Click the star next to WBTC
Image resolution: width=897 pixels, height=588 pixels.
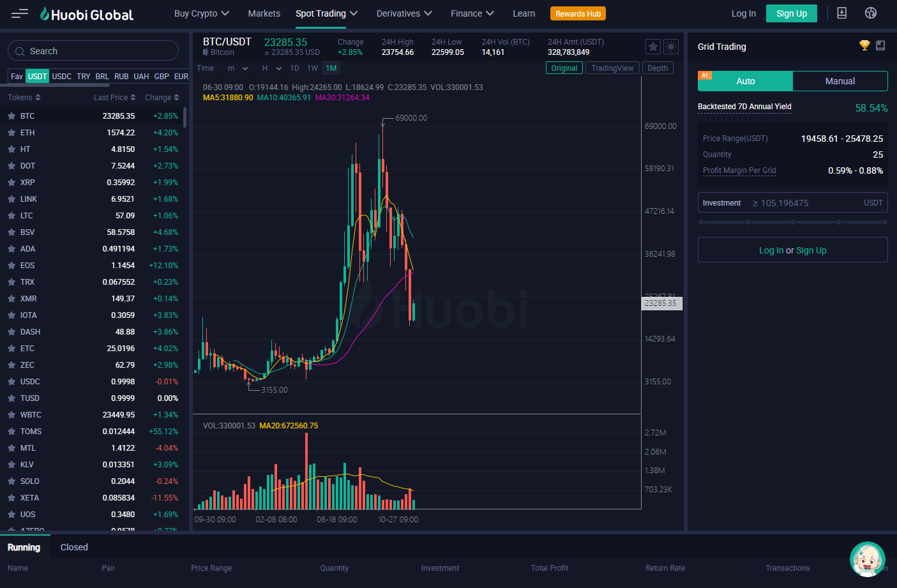[x=11, y=415]
